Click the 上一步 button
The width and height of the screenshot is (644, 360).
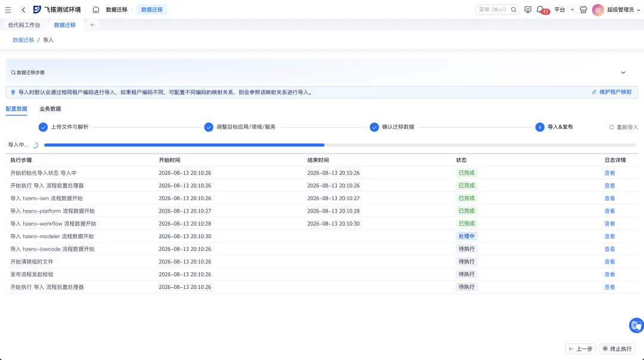click(x=581, y=349)
